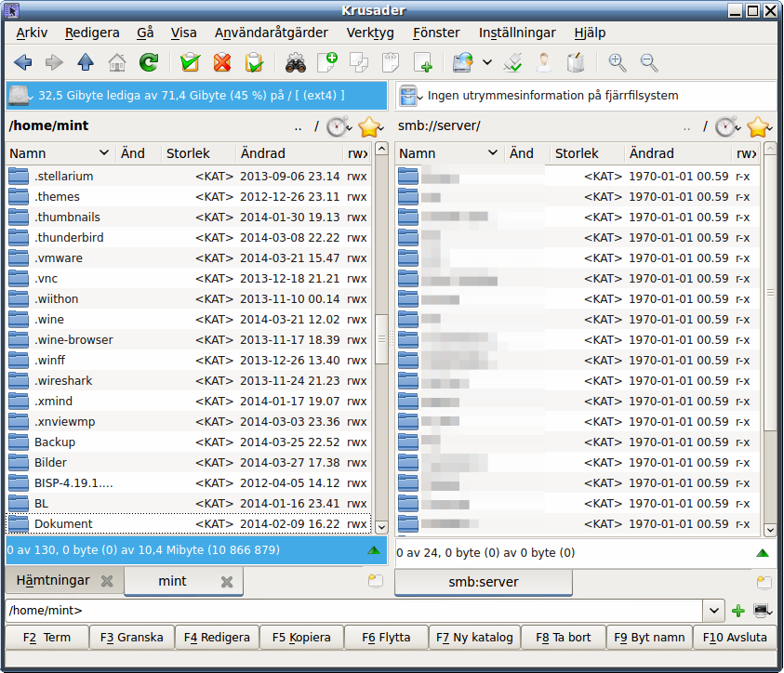Viewport: 784px width, 673px height.
Task: Add new tab in left panel
Action: (376, 581)
